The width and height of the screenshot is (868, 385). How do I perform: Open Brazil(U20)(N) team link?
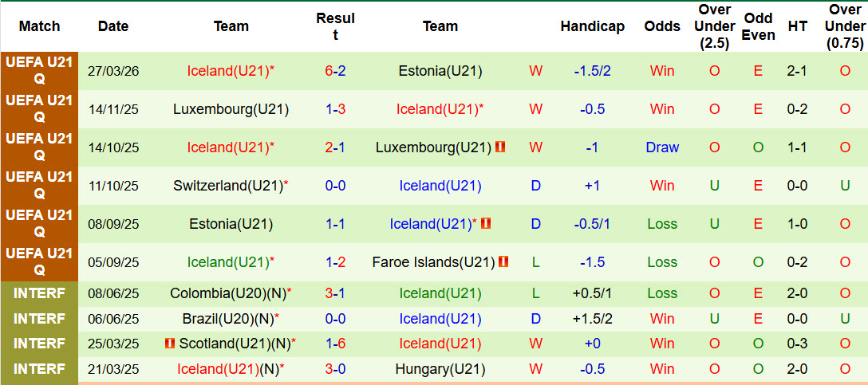pos(228,319)
